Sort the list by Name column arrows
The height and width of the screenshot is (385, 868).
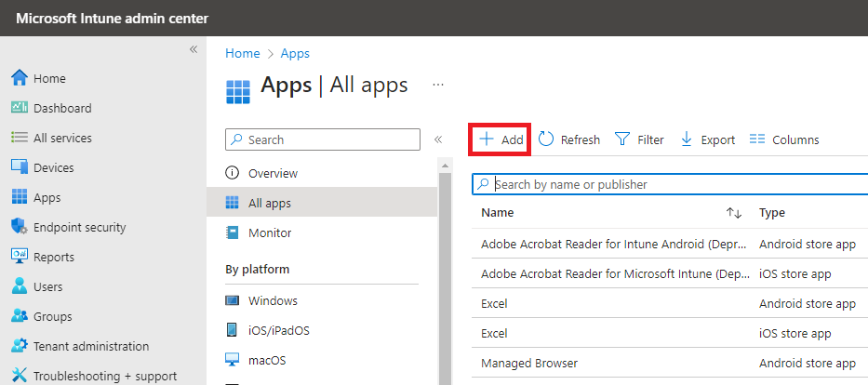click(733, 213)
